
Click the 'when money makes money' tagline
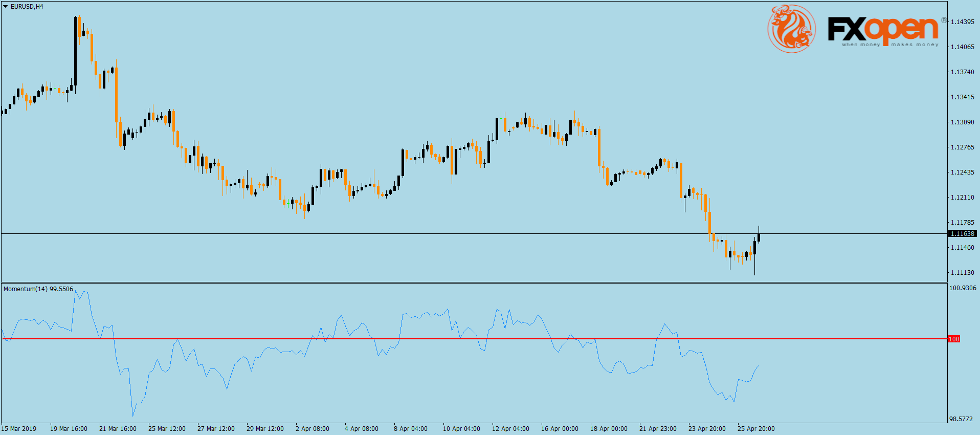tap(890, 45)
